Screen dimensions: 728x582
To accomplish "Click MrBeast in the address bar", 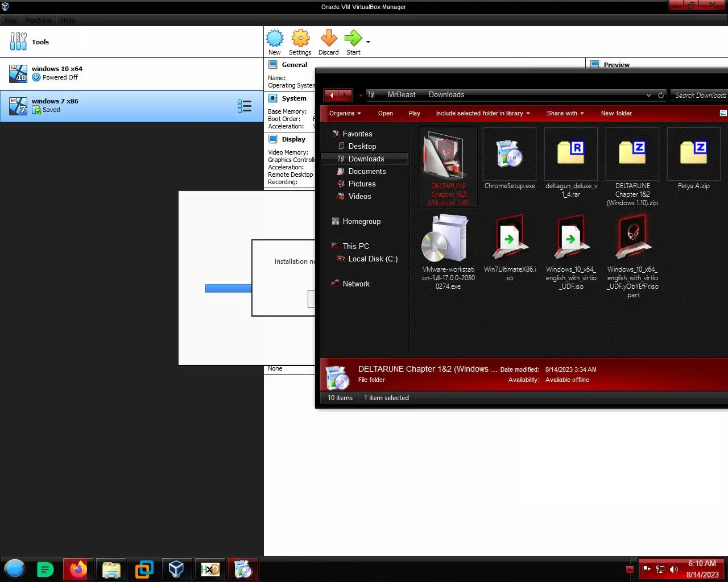I will click(x=402, y=95).
